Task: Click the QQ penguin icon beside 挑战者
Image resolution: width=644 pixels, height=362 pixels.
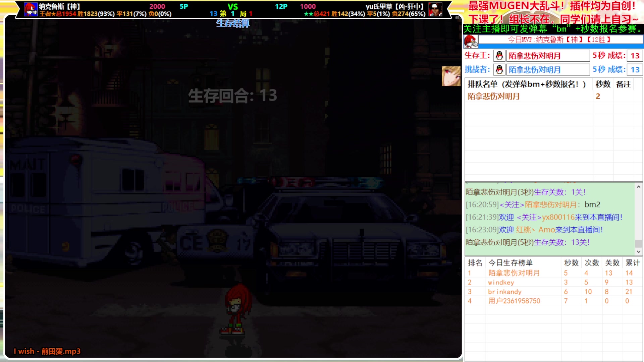Action: 499,70
